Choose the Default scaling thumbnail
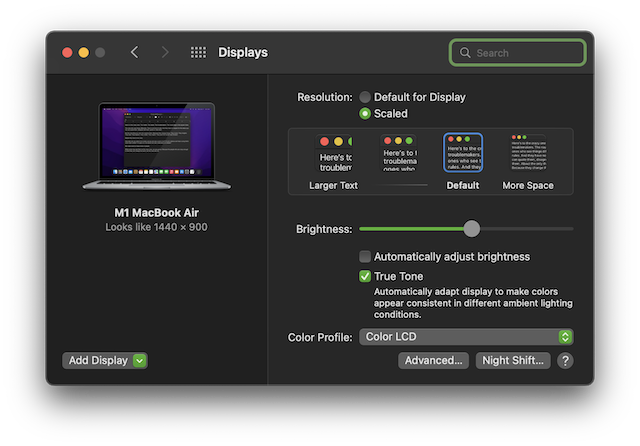 (463, 153)
